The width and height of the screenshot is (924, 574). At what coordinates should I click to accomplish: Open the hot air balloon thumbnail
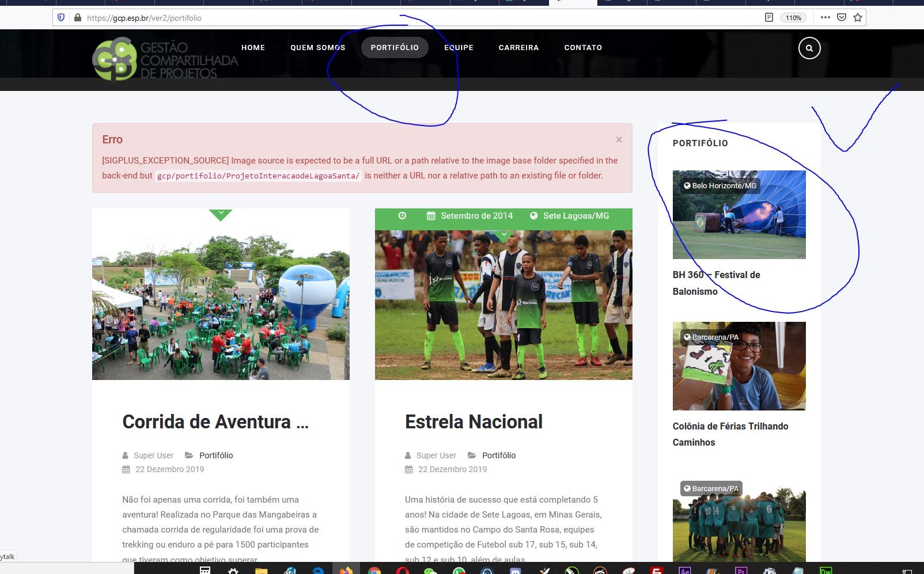pos(739,215)
